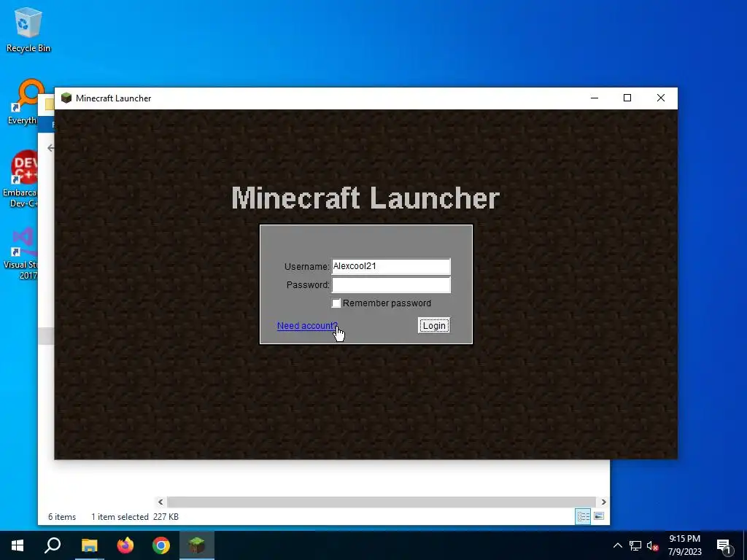Focus the Password input field
The width and height of the screenshot is (747, 560).
391,285
